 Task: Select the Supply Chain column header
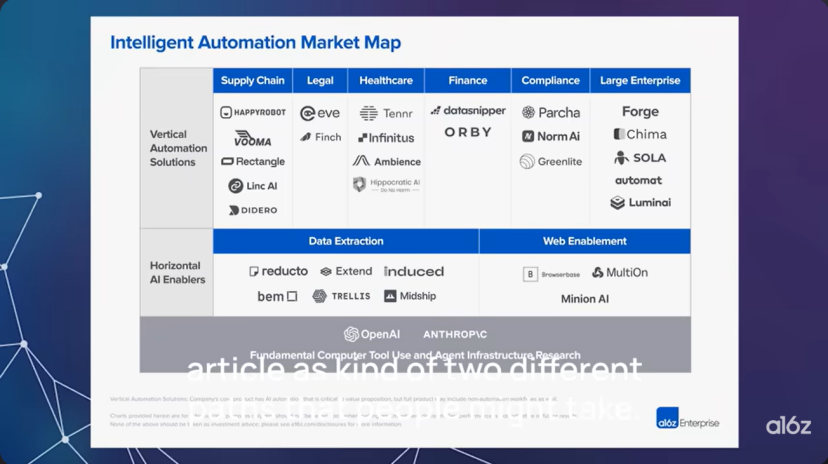[x=252, y=81]
